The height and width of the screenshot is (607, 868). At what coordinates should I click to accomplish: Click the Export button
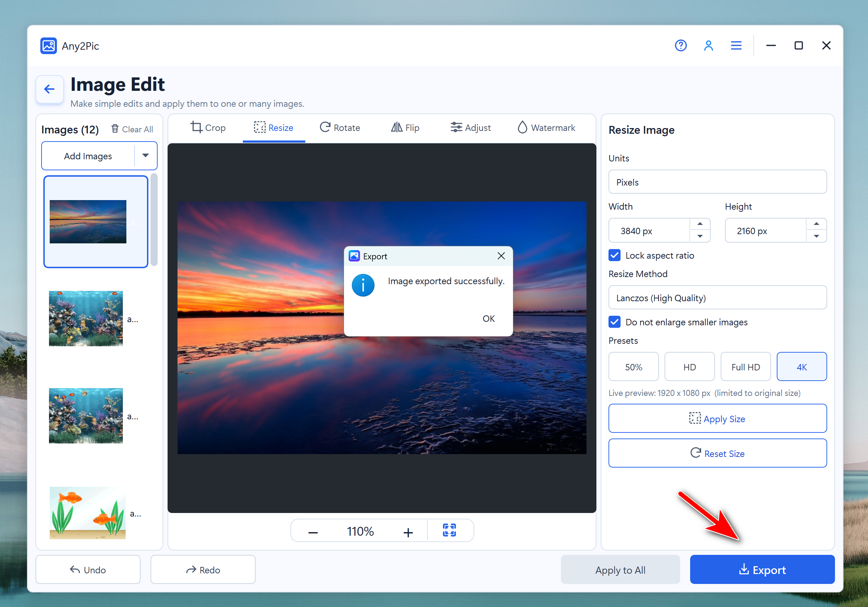[762, 570]
